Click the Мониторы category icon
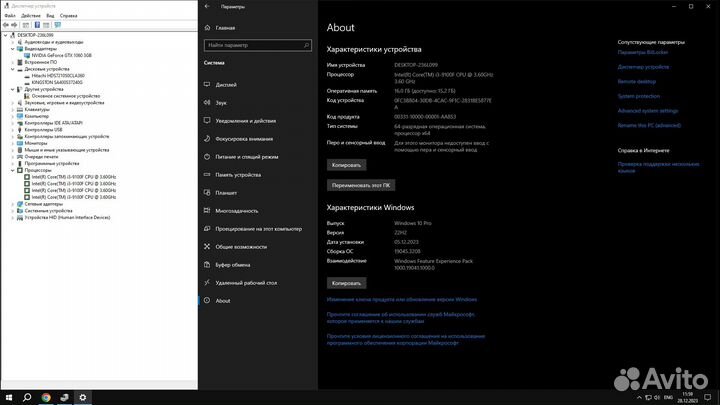This screenshot has height=405, width=720. [x=20, y=143]
